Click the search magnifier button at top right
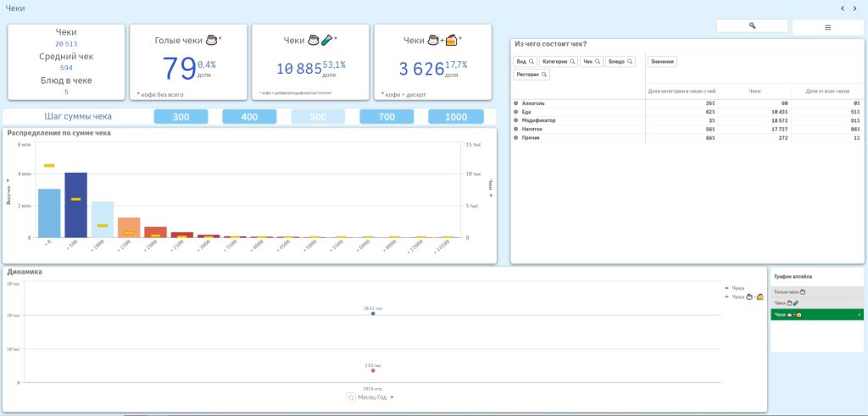This screenshot has height=416, width=868. pyautogui.click(x=752, y=26)
